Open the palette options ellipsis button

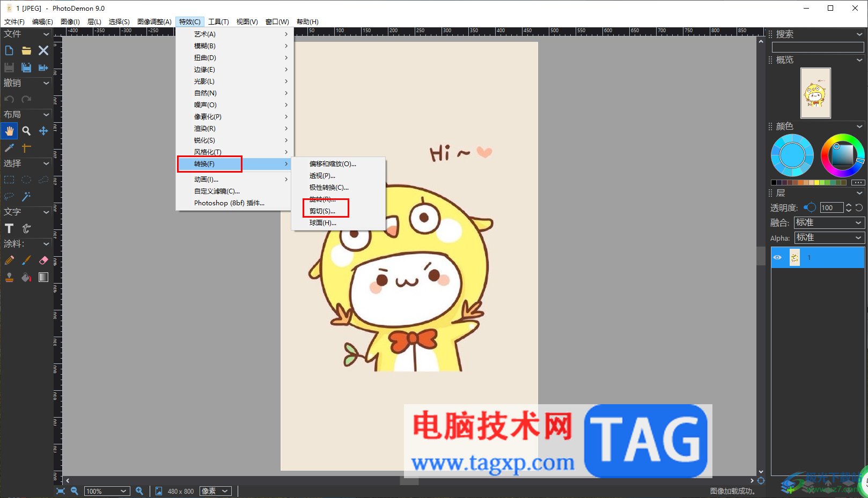(x=858, y=183)
